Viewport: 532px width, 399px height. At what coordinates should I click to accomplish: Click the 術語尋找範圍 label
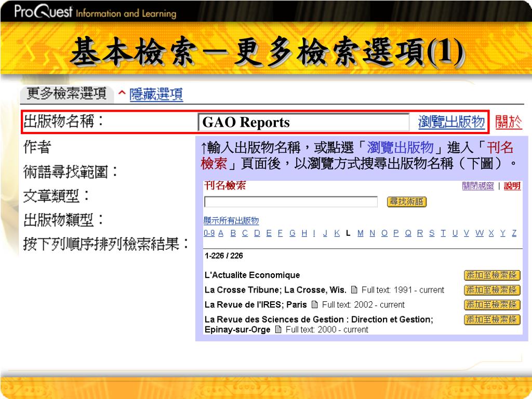[70, 171]
